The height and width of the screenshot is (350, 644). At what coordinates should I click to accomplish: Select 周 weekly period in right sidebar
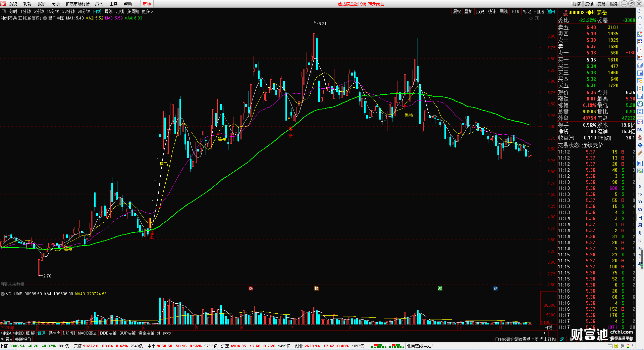coord(640,225)
